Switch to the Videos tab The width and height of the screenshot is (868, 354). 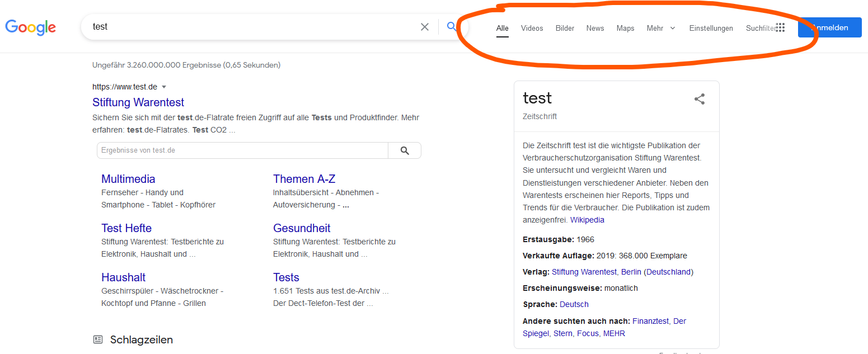(532, 28)
